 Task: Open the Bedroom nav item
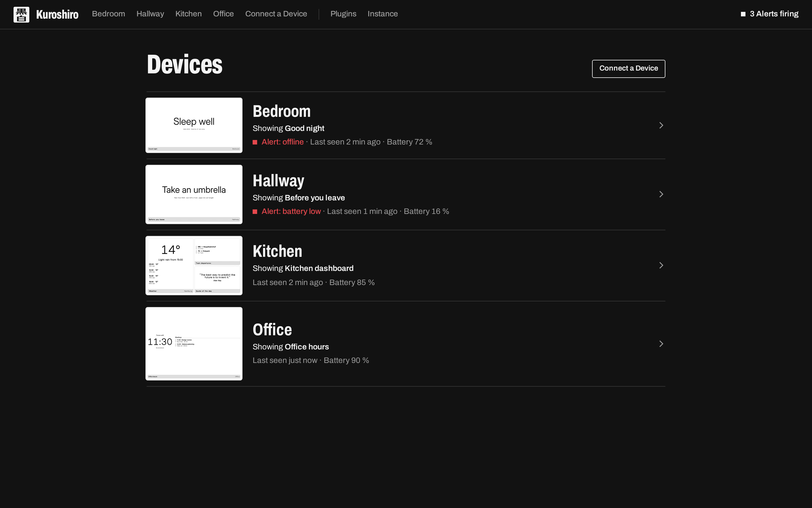pyautogui.click(x=108, y=14)
